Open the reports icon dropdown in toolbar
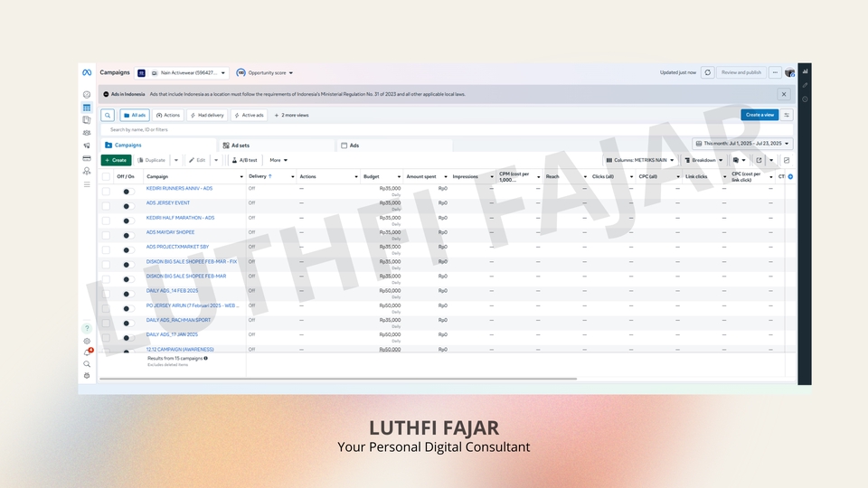This screenshot has width=868, height=488. (739, 160)
